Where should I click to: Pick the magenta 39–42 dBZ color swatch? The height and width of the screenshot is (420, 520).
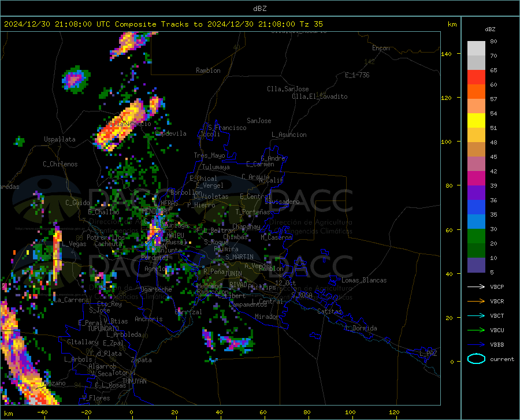(476, 179)
